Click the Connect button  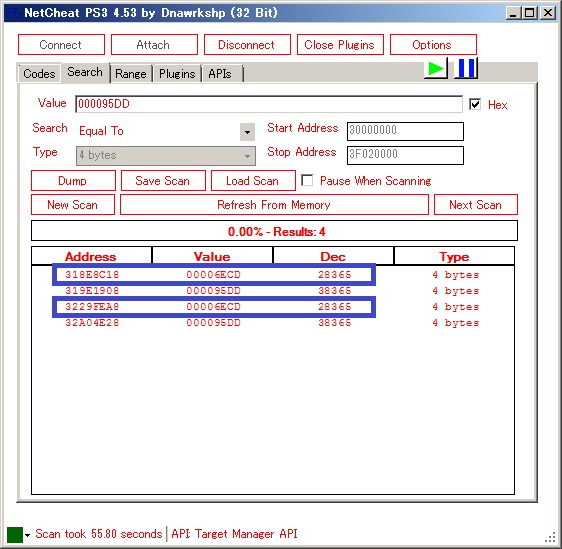[61, 45]
